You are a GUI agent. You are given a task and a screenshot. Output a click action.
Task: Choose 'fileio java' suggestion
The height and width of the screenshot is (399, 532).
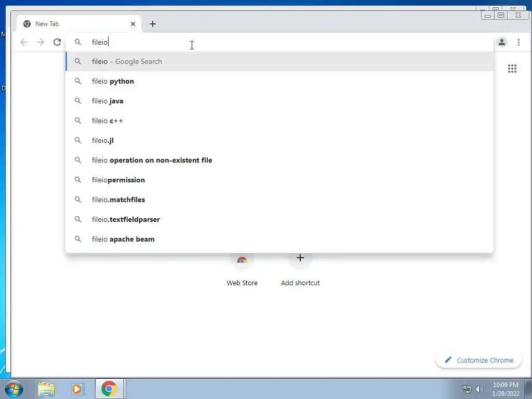tap(280, 101)
